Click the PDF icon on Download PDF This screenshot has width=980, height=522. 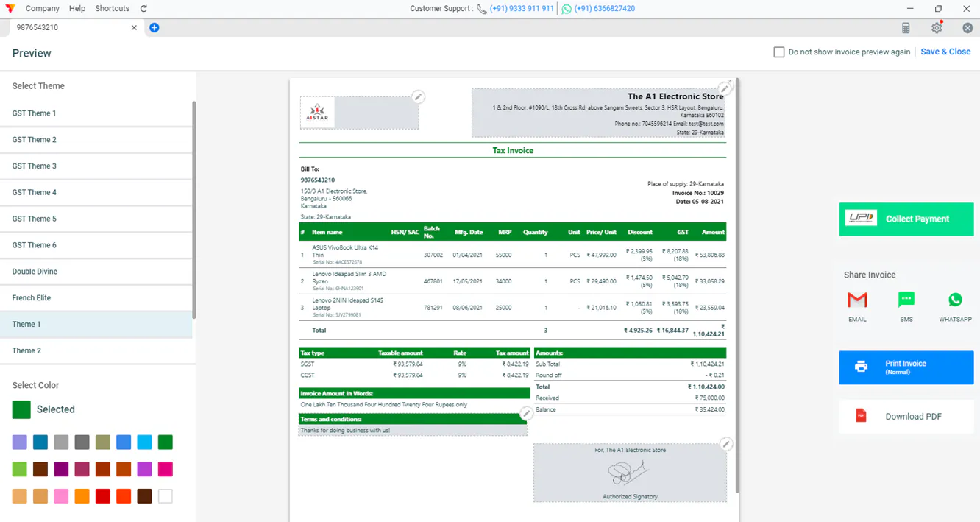click(861, 416)
